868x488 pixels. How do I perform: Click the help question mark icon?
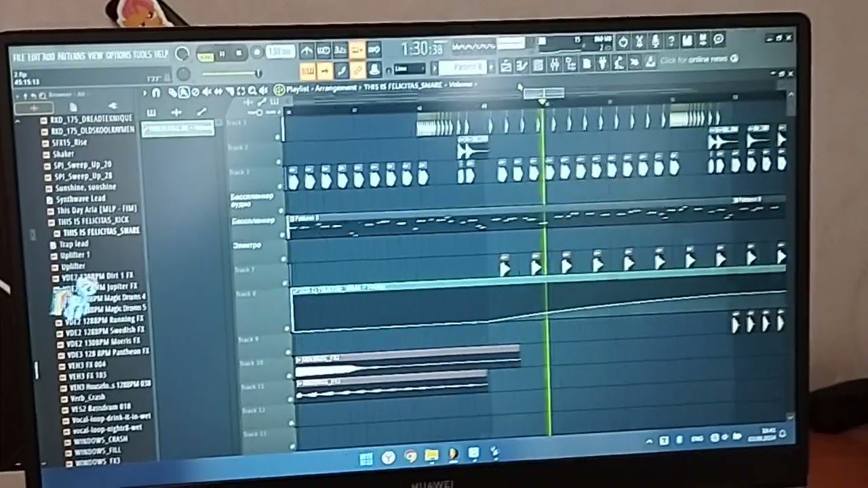coord(671,40)
